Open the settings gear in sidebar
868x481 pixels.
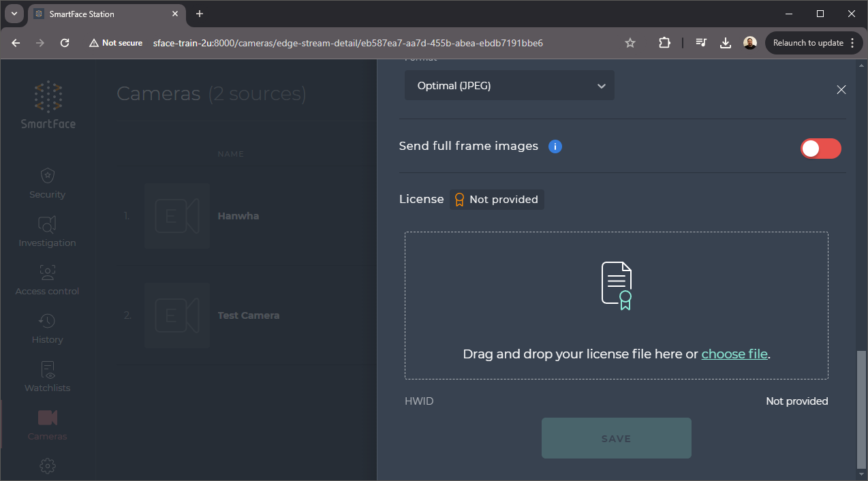coord(47,466)
